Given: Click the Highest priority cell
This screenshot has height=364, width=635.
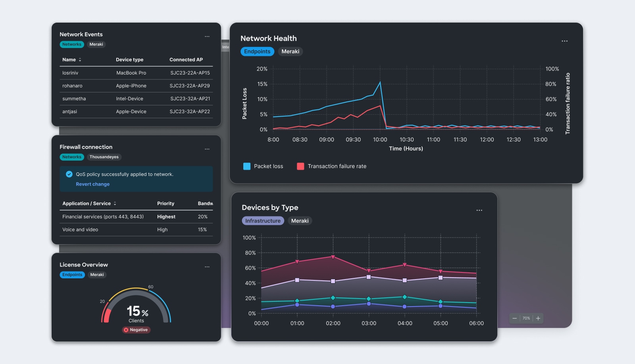Looking at the screenshot, I should pos(166,217).
